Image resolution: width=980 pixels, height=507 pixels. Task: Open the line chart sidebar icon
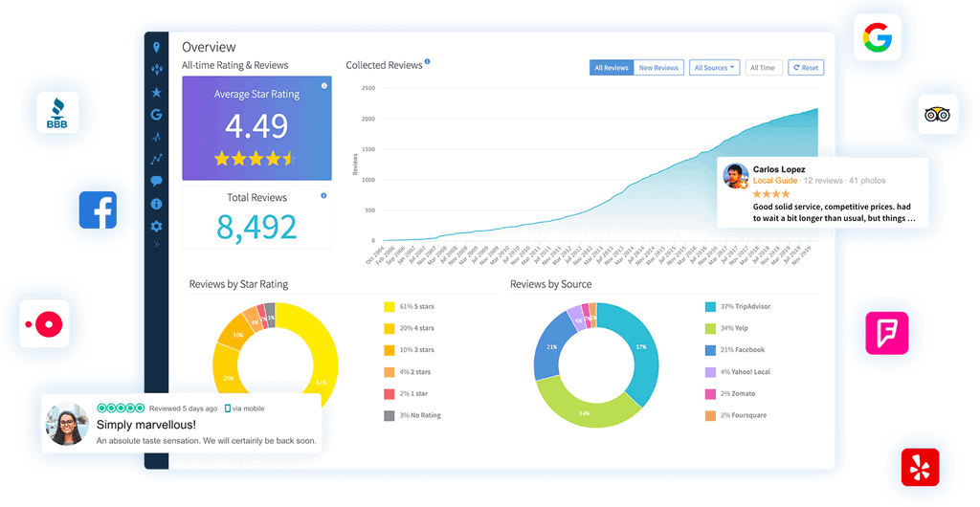point(156,159)
